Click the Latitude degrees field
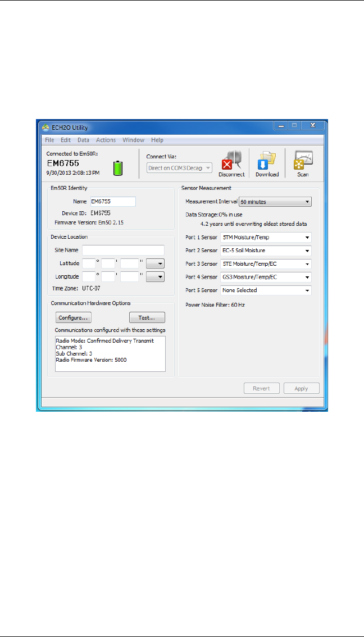Viewport: 364px width, 637px height. tap(89, 263)
